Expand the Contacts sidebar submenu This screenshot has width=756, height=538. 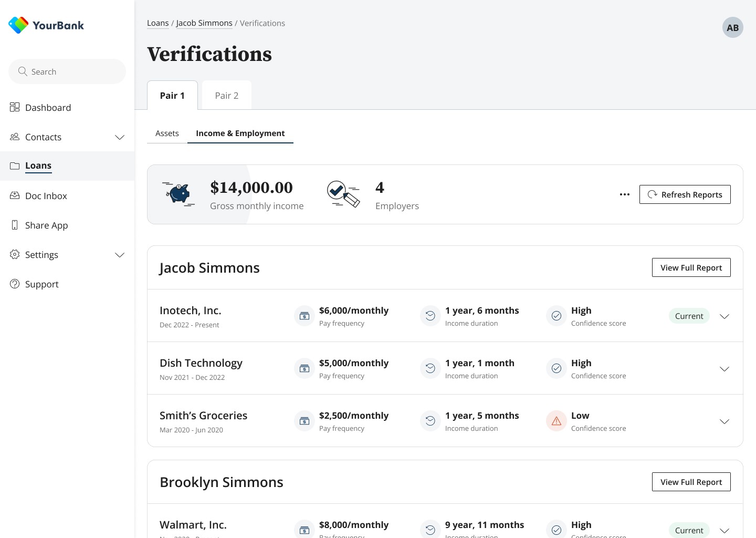pos(120,137)
